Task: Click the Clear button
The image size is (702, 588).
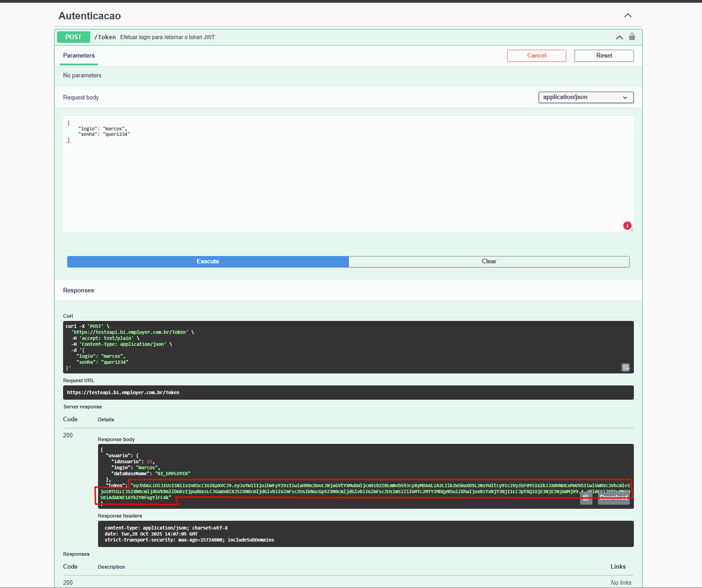Action: [x=489, y=262]
